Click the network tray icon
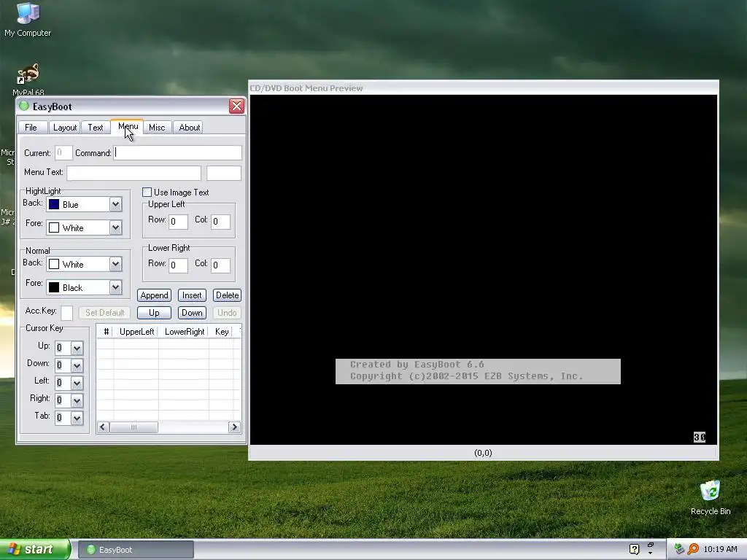Viewport: 747px width, 560px height. 679,549
